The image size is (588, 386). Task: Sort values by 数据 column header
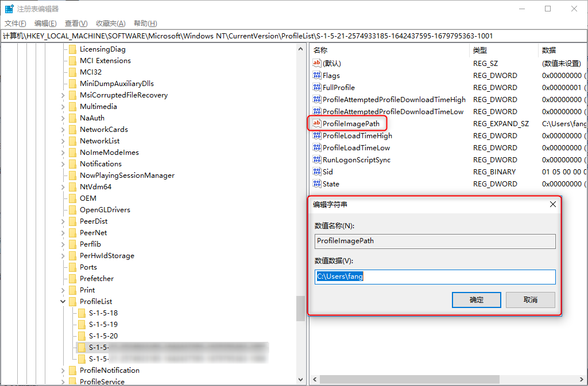563,50
